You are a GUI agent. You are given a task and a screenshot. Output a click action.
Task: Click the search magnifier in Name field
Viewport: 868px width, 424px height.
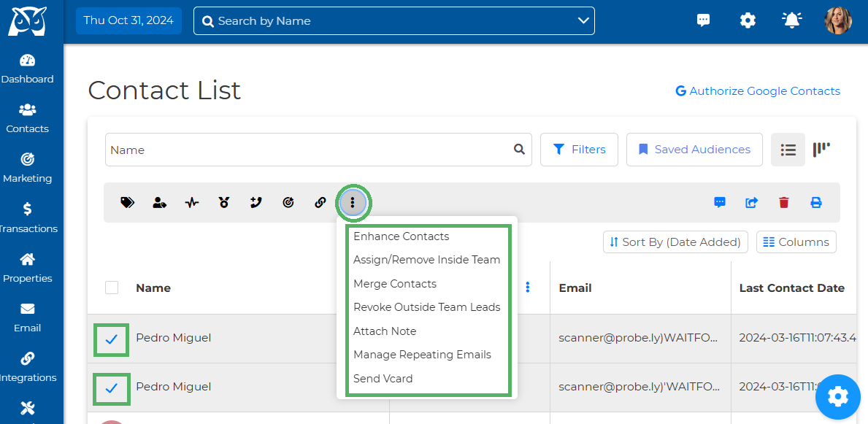point(519,149)
